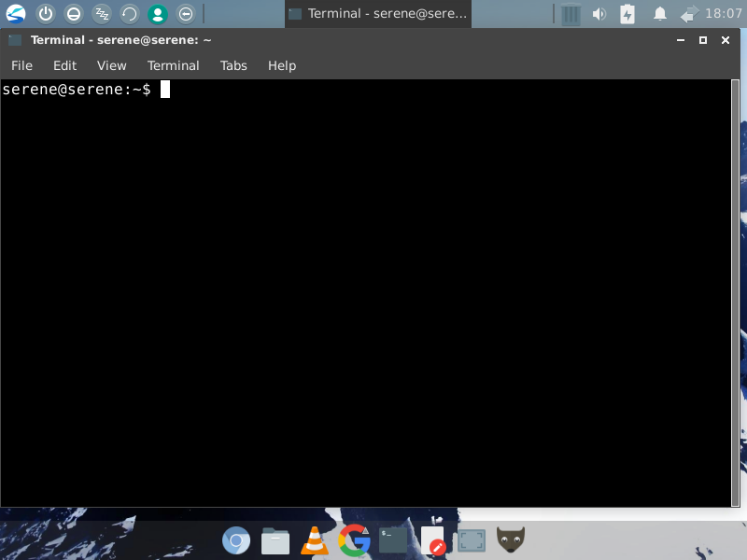
Task: Open the View menu
Action: tap(111, 65)
